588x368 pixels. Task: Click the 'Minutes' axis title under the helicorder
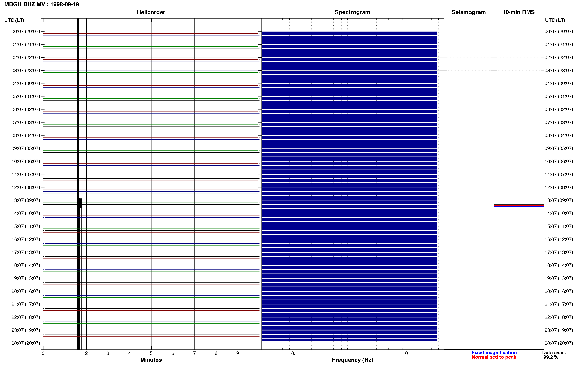151,360
